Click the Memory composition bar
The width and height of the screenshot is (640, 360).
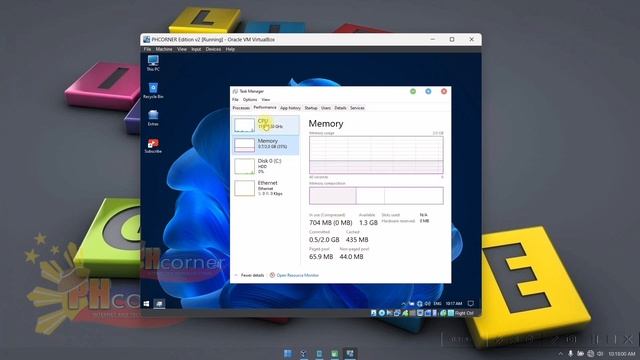pos(376,196)
